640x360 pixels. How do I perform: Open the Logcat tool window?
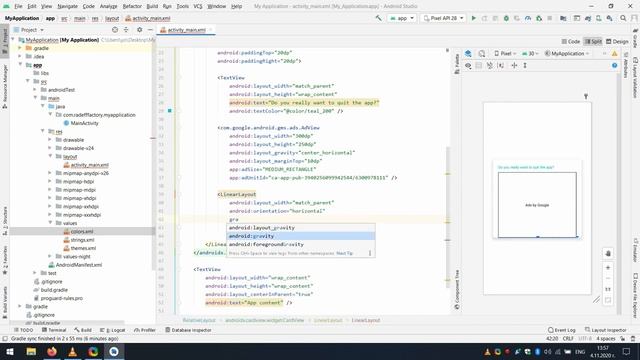pos(113,330)
